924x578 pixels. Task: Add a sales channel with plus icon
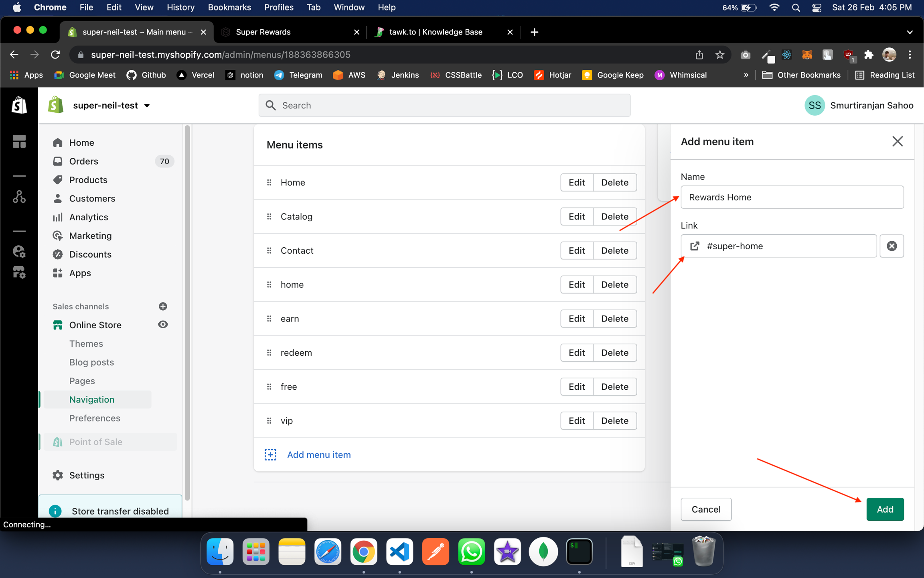click(x=162, y=306)
